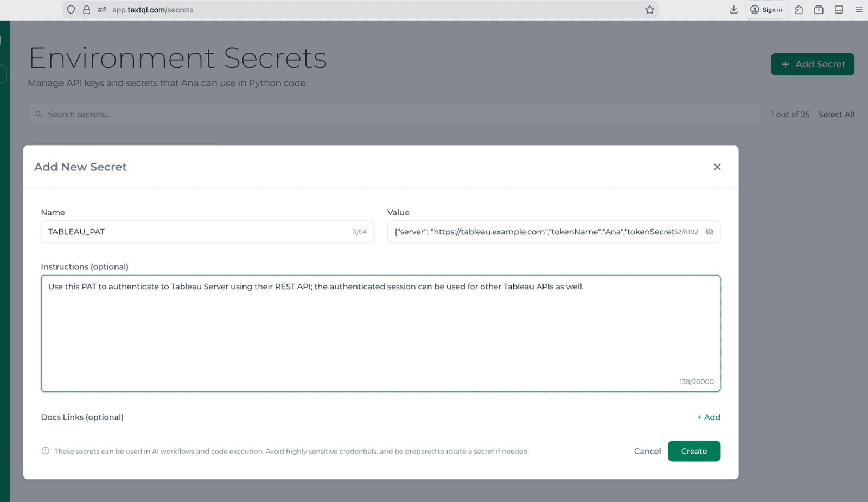Click the search magnifier icon in secrets search

pos(38,114)
